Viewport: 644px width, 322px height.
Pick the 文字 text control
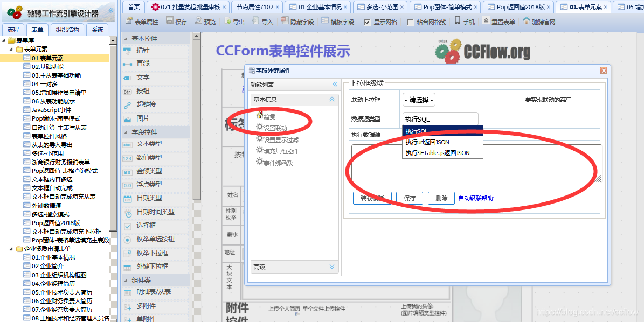142,77
